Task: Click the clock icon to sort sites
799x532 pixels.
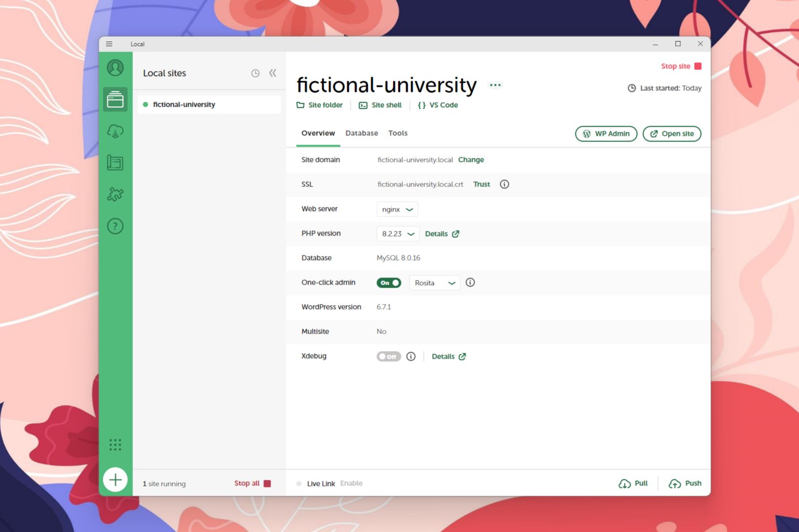Action: [x=255, y=73]
